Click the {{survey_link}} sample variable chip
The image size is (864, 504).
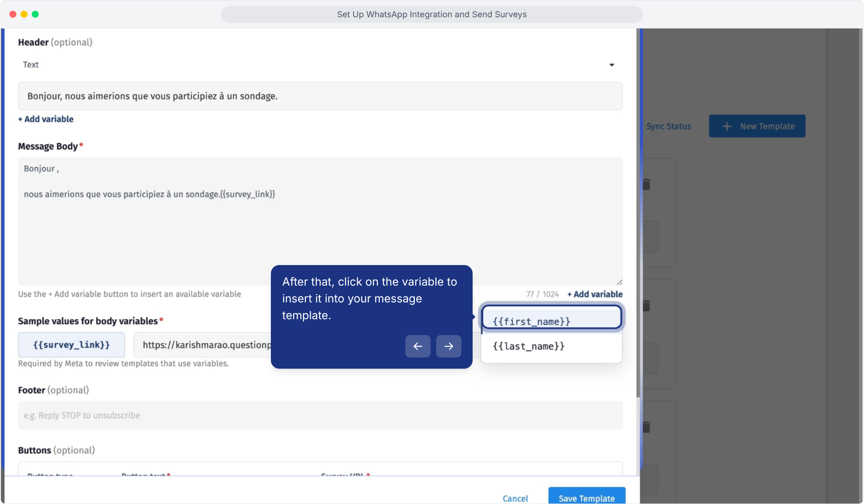[x=71, y=345]
